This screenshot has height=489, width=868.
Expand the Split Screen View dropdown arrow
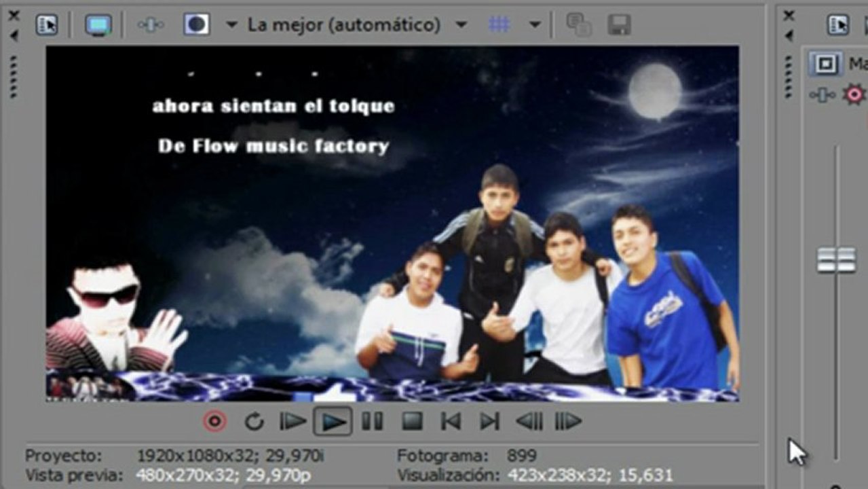coord(231,25)
